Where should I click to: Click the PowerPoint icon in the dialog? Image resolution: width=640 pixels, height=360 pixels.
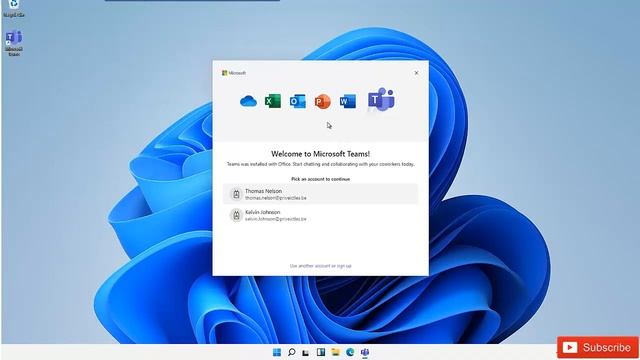click(322, 101)
